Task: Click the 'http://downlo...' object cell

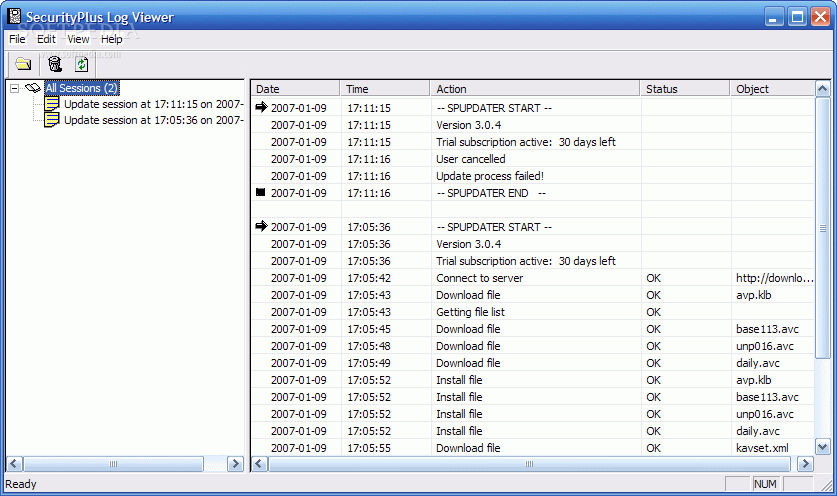Action: click(x=774, y=278)
